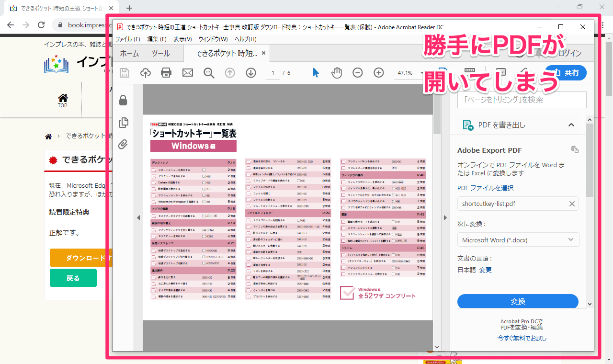Click the tools search field
613x364 pixels.
pos(522,100)
